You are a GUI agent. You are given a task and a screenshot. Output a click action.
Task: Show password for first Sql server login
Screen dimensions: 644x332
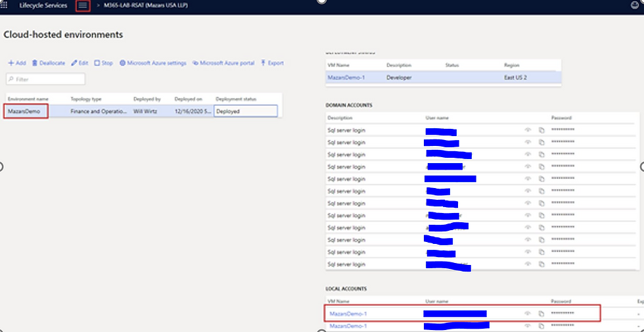pos(528,130)
